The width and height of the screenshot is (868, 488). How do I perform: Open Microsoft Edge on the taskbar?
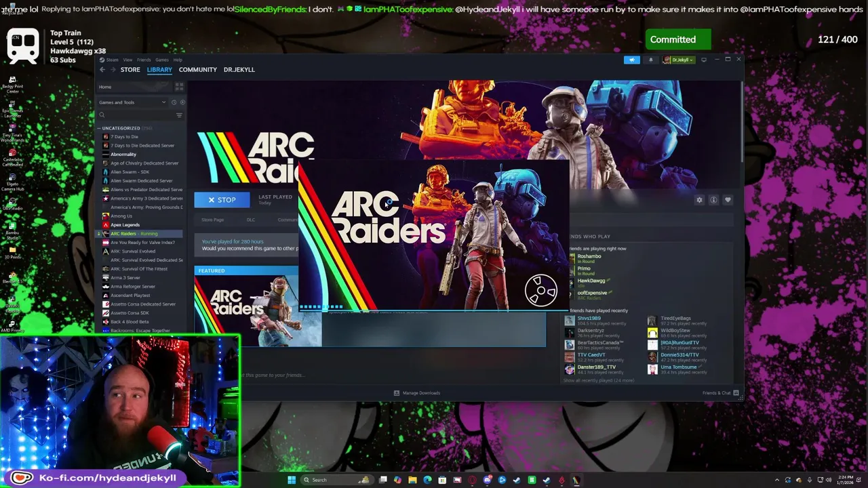pos(427,480)
